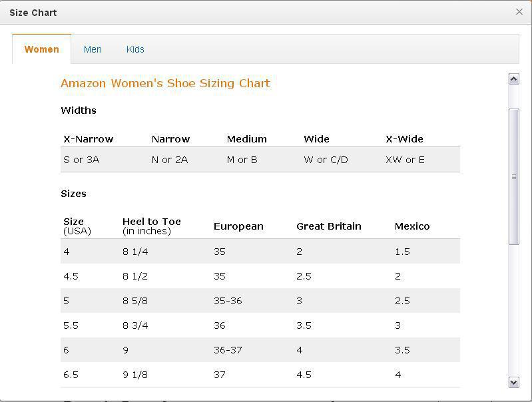Viewport: 532px width, 402px height.
Task: Click the Sizes section heading
Action: [x=73, y=194]
